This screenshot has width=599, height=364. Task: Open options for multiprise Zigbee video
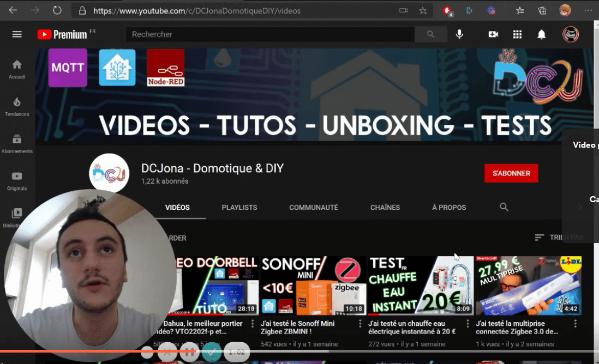pos(576,324)
